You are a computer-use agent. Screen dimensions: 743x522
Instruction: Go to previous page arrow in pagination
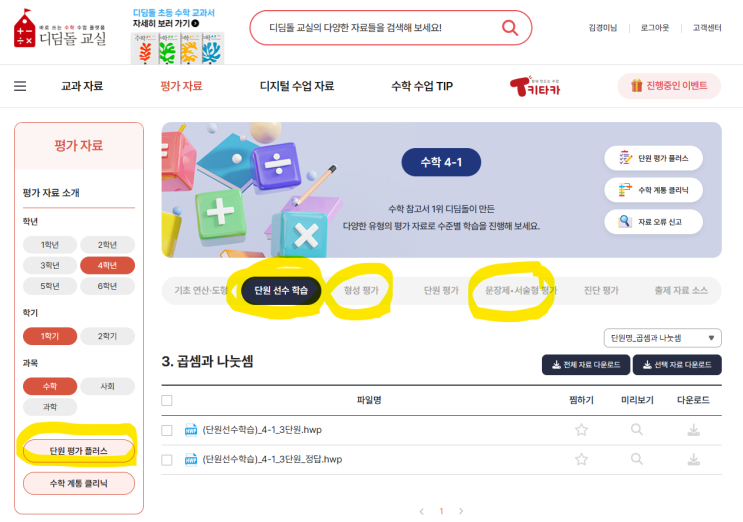[x=422, y=511]
